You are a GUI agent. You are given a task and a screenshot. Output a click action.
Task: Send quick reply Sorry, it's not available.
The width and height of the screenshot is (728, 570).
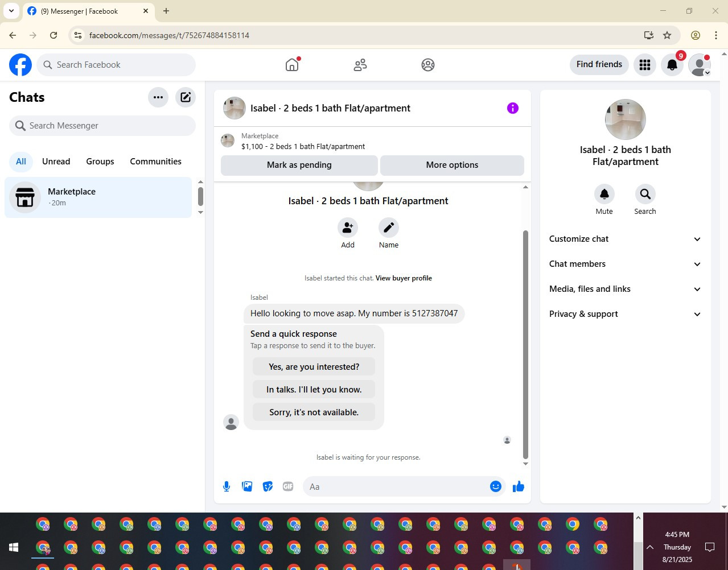click(314, 412)
